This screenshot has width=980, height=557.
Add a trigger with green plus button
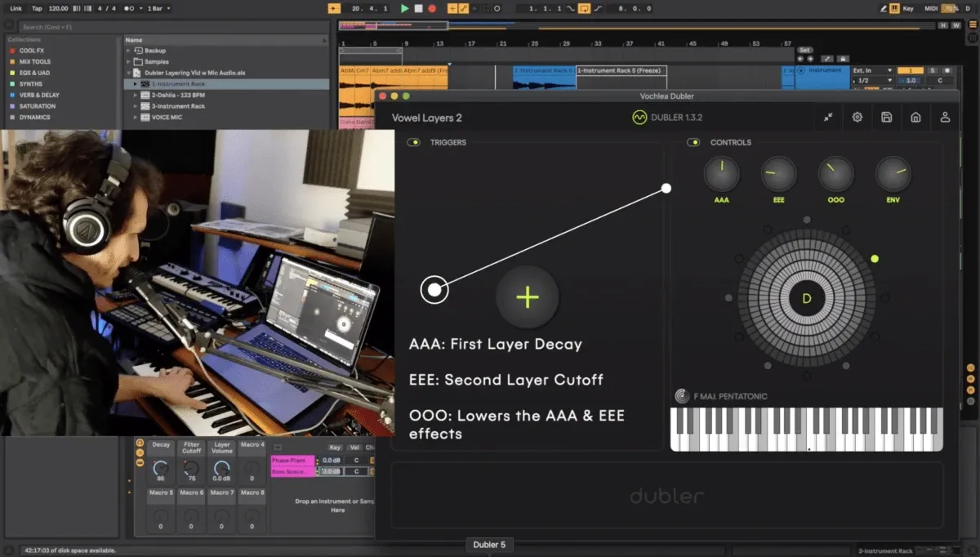[x=528, y=297]
